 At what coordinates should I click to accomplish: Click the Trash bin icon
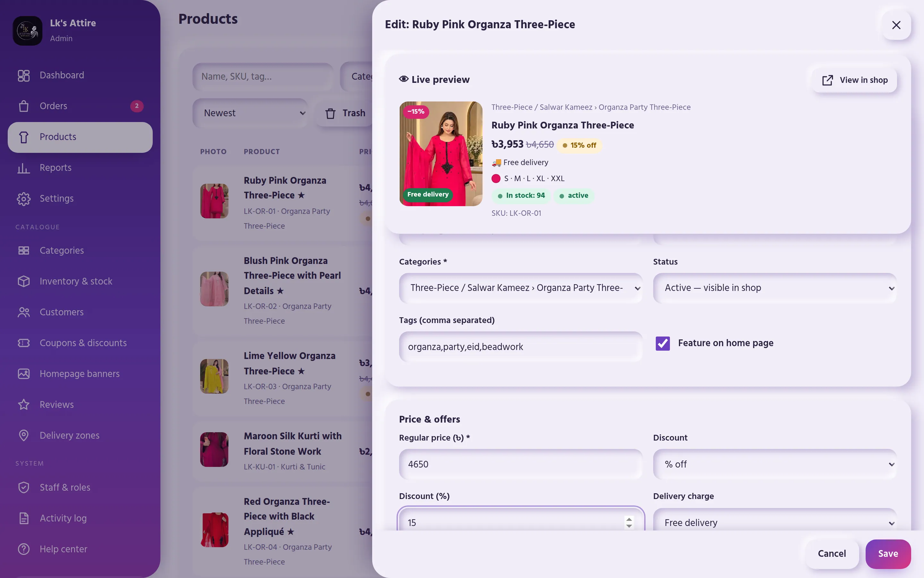330,114
